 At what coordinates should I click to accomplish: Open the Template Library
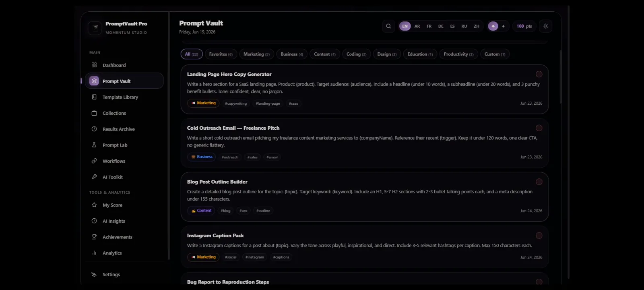pyautogui.click(x=124, y=97)
